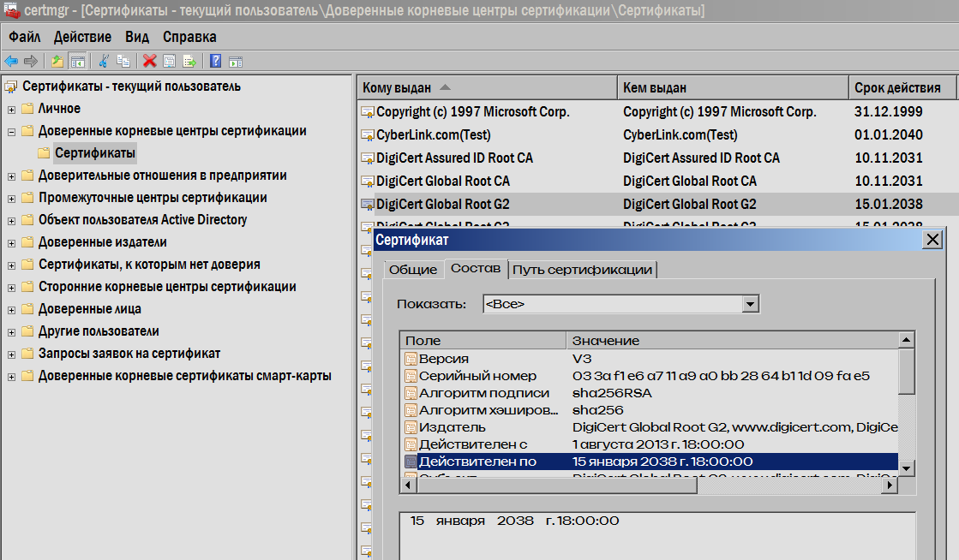
Task: Click the field icon beside Версия
Action: 411,359
